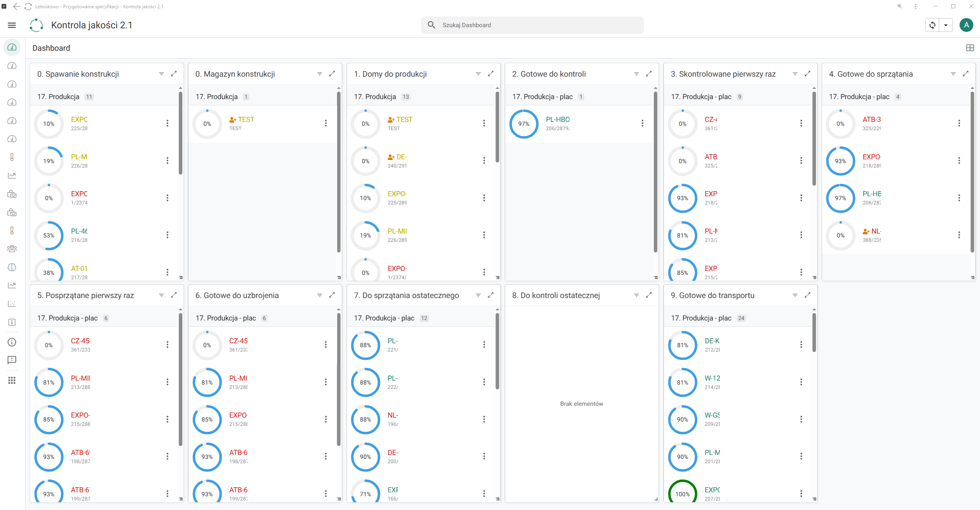Image resolution: width=980 pixels, height=510 pixels.
Task: Open filter for Gotowe do uzbrojenia panel
Action: (320, 295)
